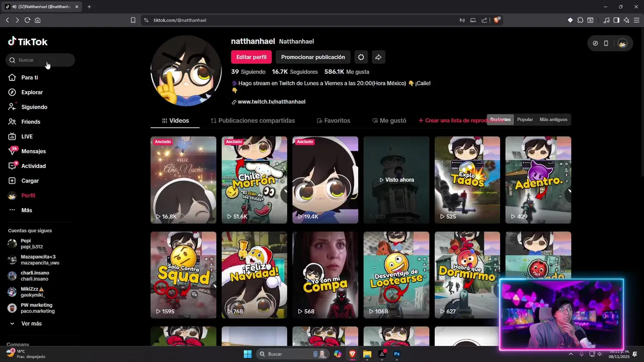
Task: Open the Visto ahora video
Action: [x=396, y=180]
